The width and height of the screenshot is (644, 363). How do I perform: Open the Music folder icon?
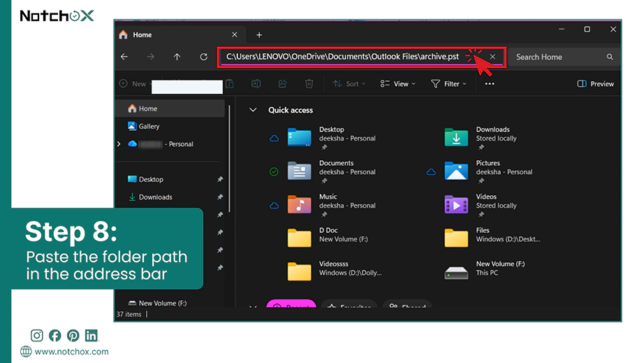click(x=300, y=204)
